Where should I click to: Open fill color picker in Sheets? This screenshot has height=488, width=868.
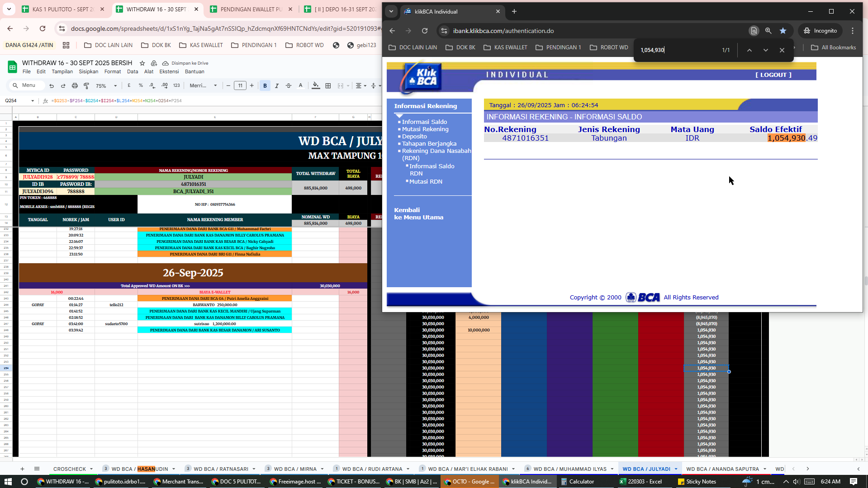pyautogui.click(x=316, y=85)
